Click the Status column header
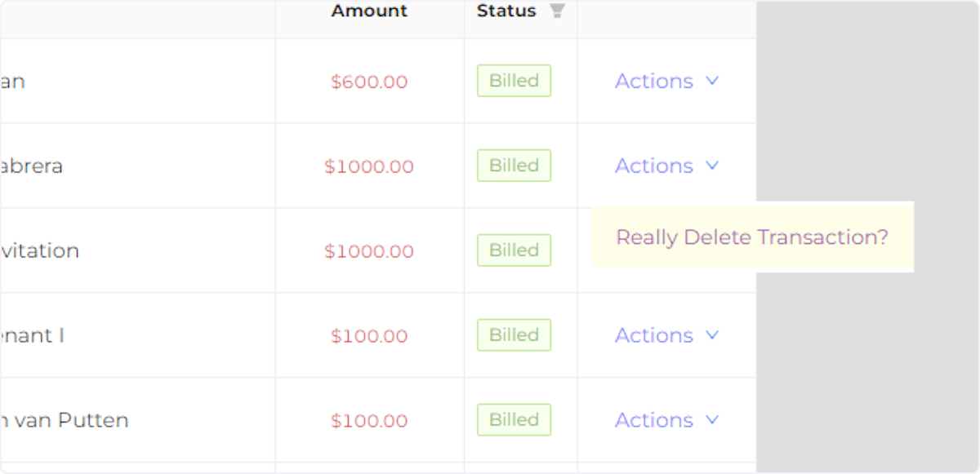 click(506, 11)
